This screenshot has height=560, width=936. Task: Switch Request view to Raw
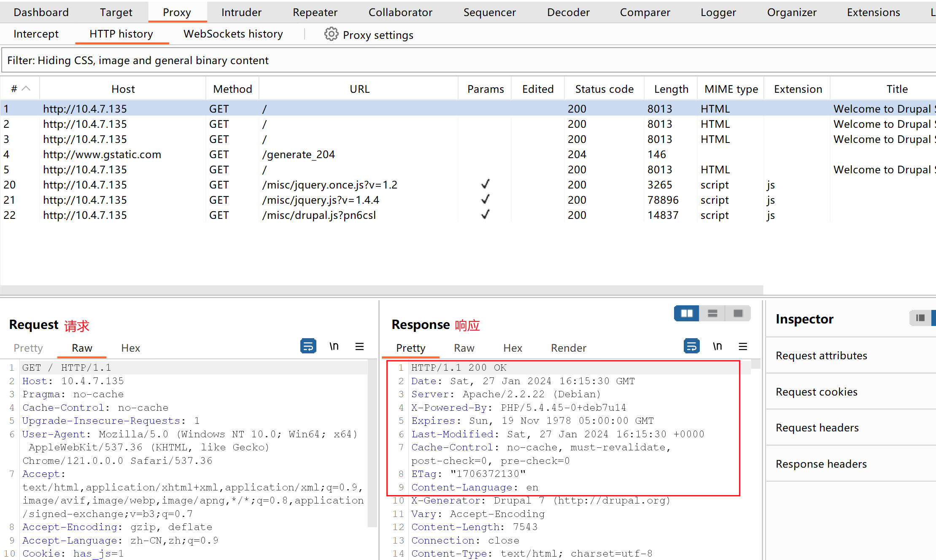click(82, 348)
